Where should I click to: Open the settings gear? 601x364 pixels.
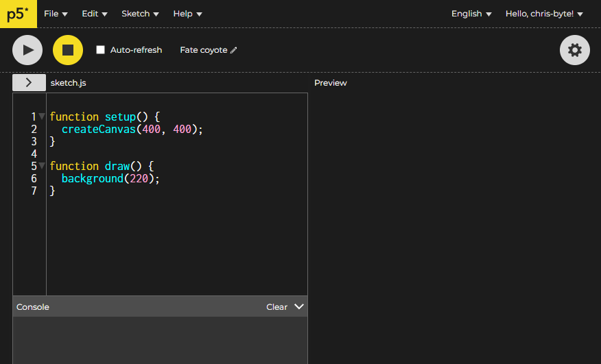pos(574,50)
